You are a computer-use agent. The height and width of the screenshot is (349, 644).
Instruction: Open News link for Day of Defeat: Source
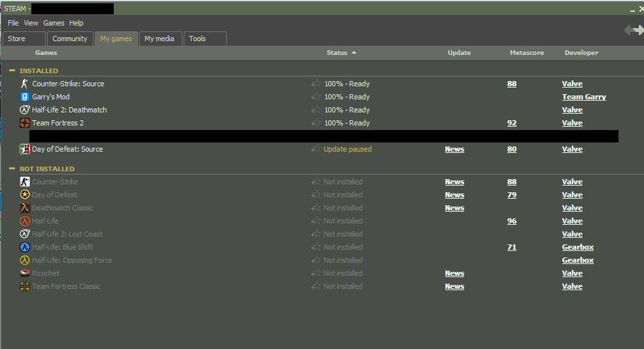coord(454,149)
